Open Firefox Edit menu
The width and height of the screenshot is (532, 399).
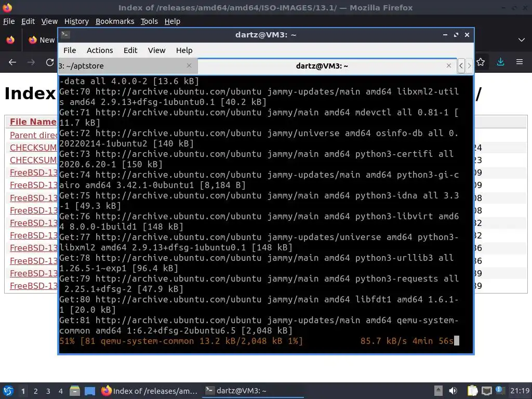pos(28,21)
